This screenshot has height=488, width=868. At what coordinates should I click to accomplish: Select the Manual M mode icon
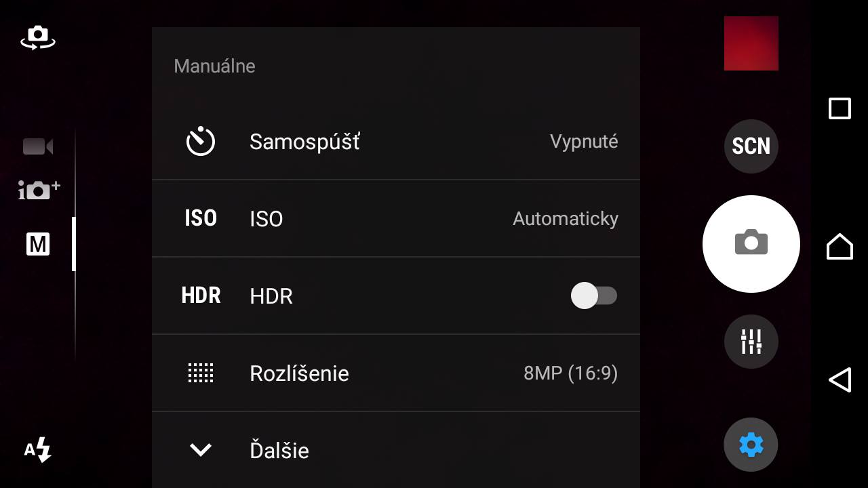38,244
